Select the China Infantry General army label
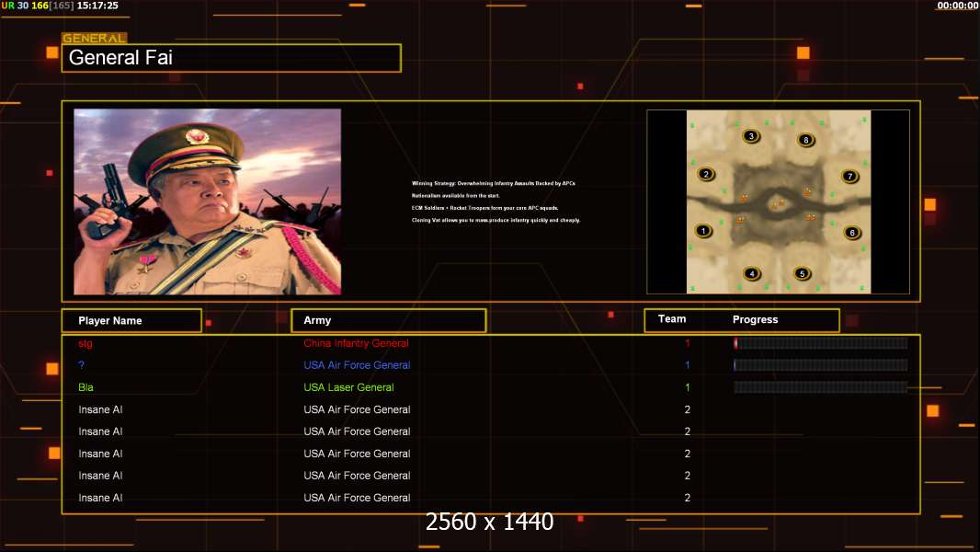This screenshot has width=980, height=552. point(356,343)
